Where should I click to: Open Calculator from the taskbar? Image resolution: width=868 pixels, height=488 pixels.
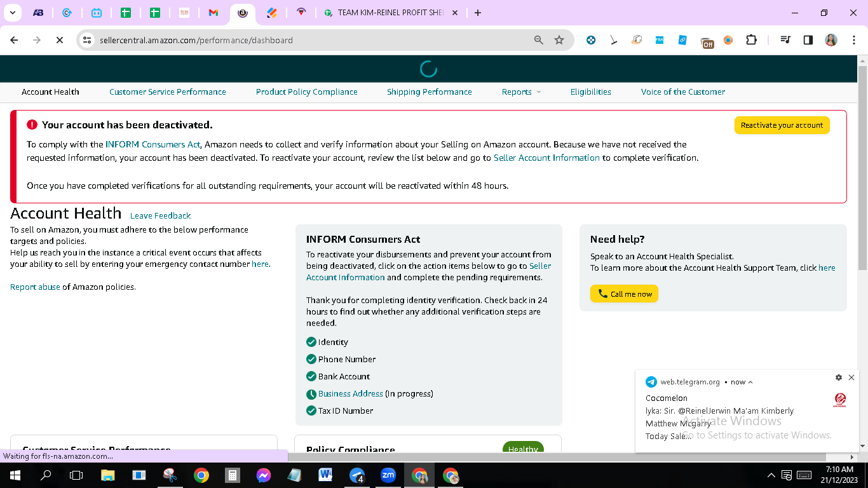click(233, 475)
